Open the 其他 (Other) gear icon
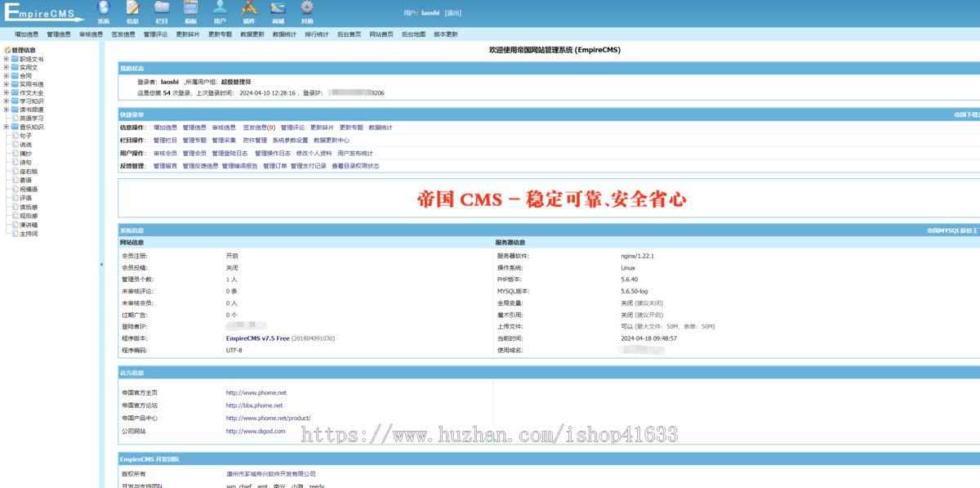 pyautogui.click(x=307, y=8)
